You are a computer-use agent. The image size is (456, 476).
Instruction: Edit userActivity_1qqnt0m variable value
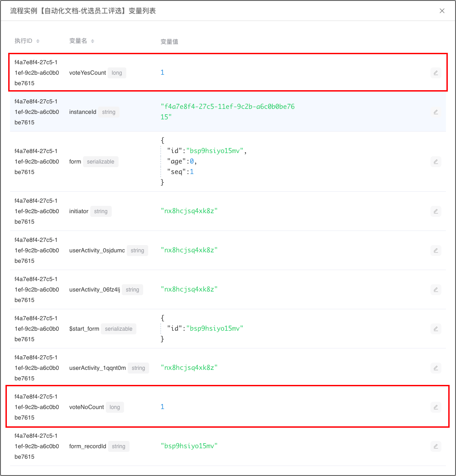[435, 368]
